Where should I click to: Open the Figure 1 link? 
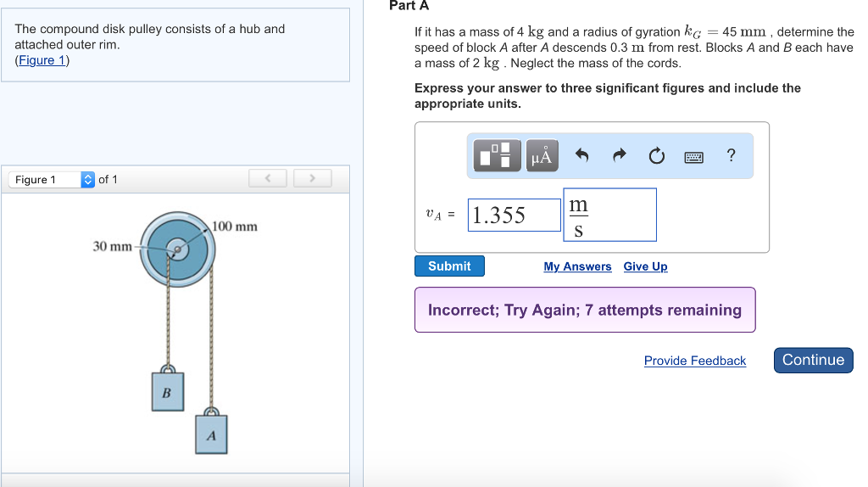(x=42, y=60)
